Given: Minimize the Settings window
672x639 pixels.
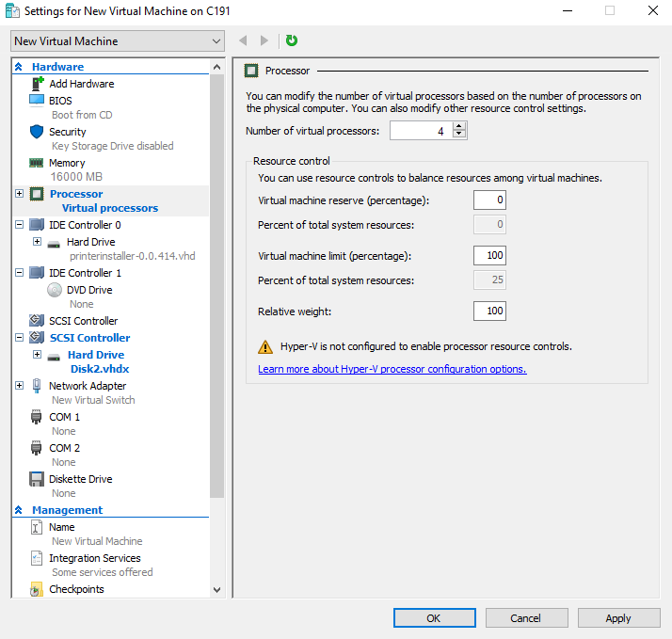Looking at the screenshot, I should coord(568,10).
